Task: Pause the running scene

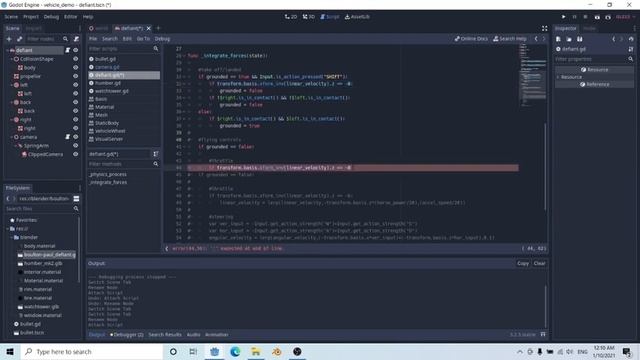Action: pos(575,17)
